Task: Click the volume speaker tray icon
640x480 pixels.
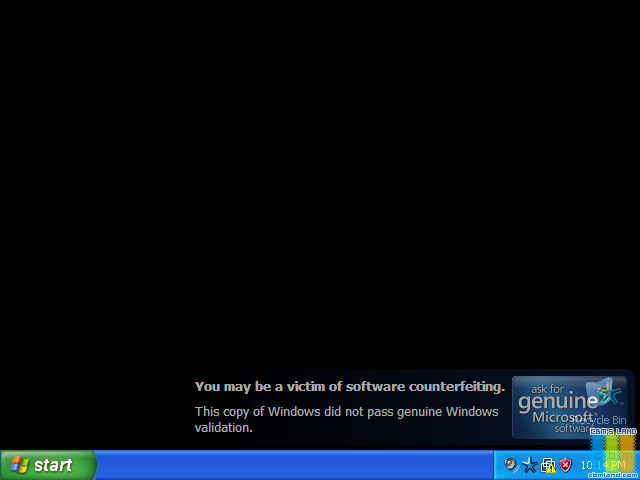Action: click(511, 465)
